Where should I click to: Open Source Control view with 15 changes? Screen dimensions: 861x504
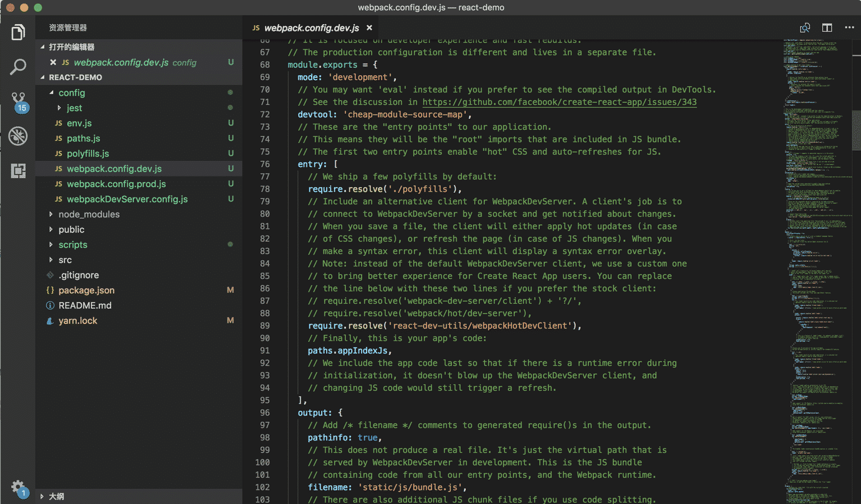pyautogui.click(x=18, y=102)
